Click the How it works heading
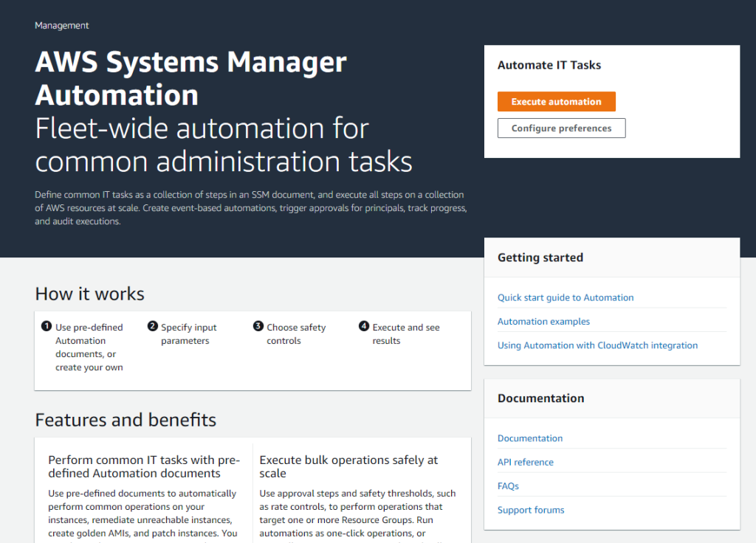756x543 pixels. click(89, 293)
